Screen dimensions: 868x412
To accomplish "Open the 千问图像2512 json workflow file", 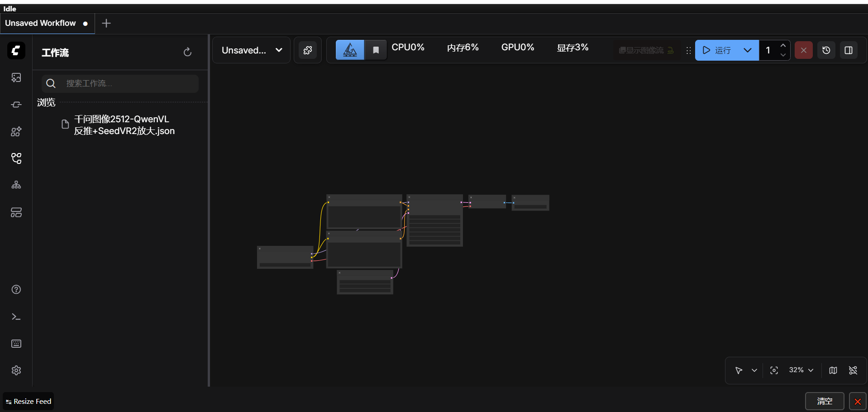I will point(124,125).
